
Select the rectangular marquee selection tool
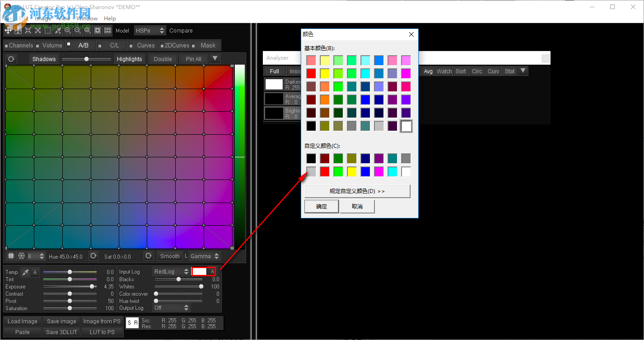coord(48,30)
